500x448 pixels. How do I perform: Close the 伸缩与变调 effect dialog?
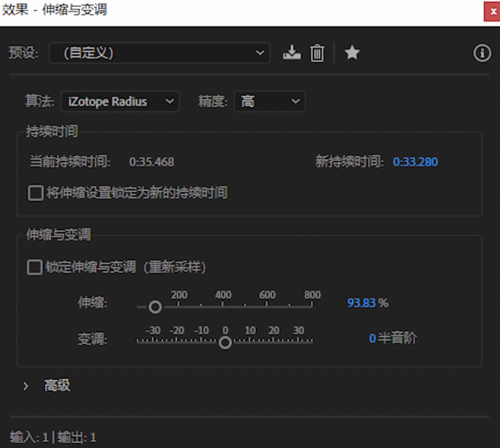click(x=492, y=12)
